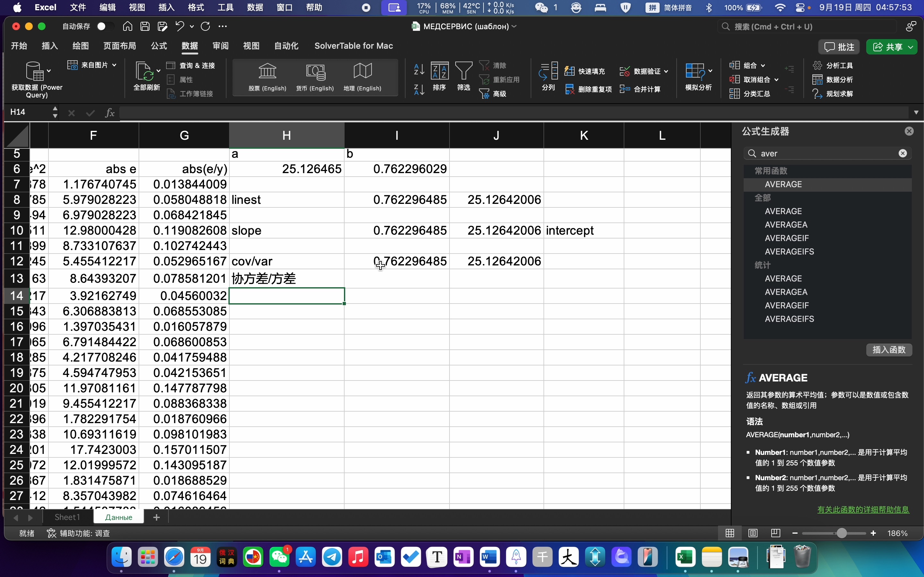Open detailed help link for this function

pyautogui.click(x=863, y=509)
